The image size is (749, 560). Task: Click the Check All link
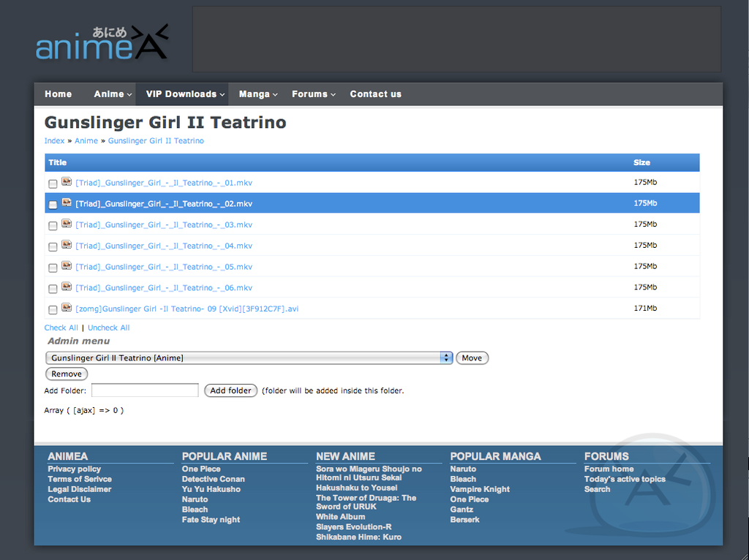[x=61, y=328]
